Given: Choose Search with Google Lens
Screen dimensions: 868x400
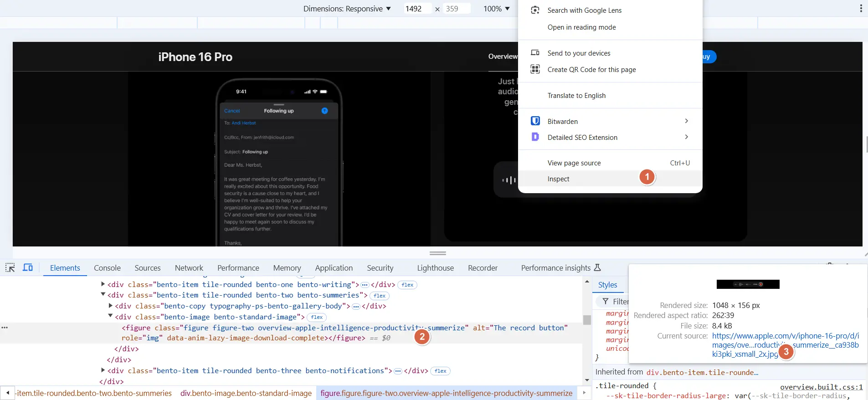Looking at the screenshot, I should 585,10.
